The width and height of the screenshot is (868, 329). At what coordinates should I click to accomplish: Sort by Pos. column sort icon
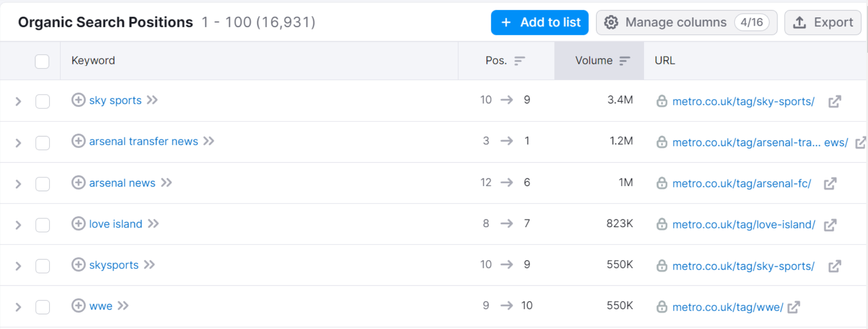click(519, 61)
